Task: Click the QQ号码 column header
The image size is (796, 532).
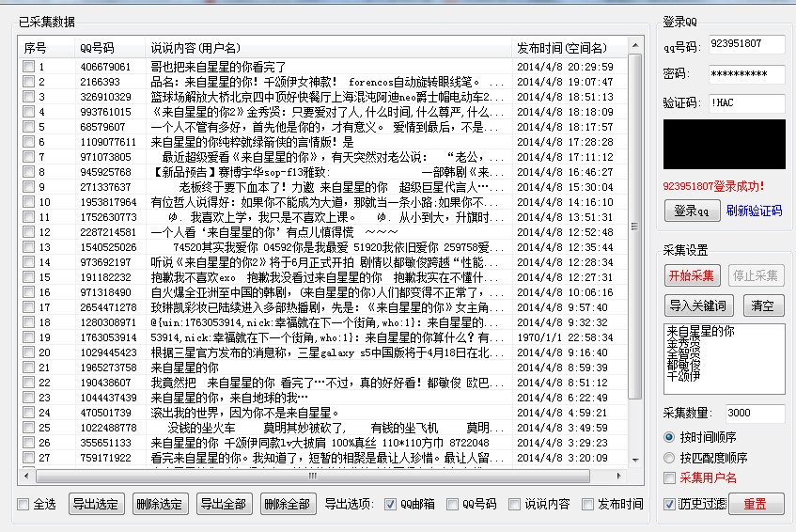Action: pos(97,48)
